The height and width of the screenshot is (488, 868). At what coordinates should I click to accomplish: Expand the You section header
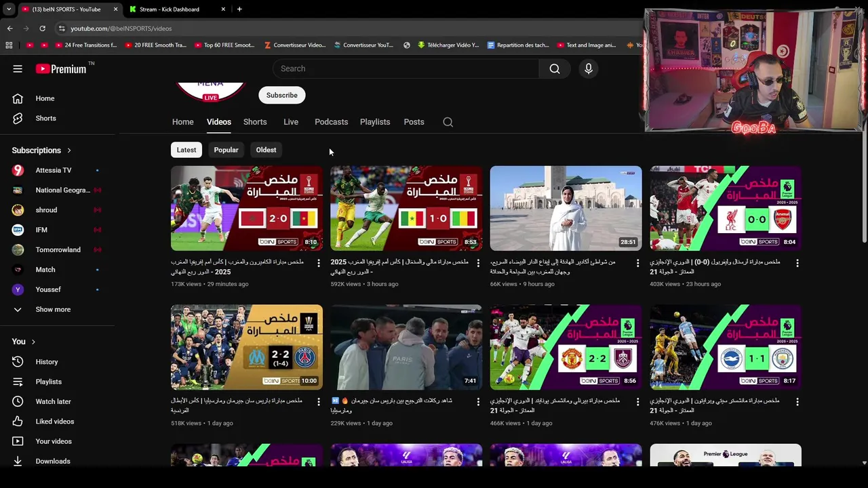[23, 342]
